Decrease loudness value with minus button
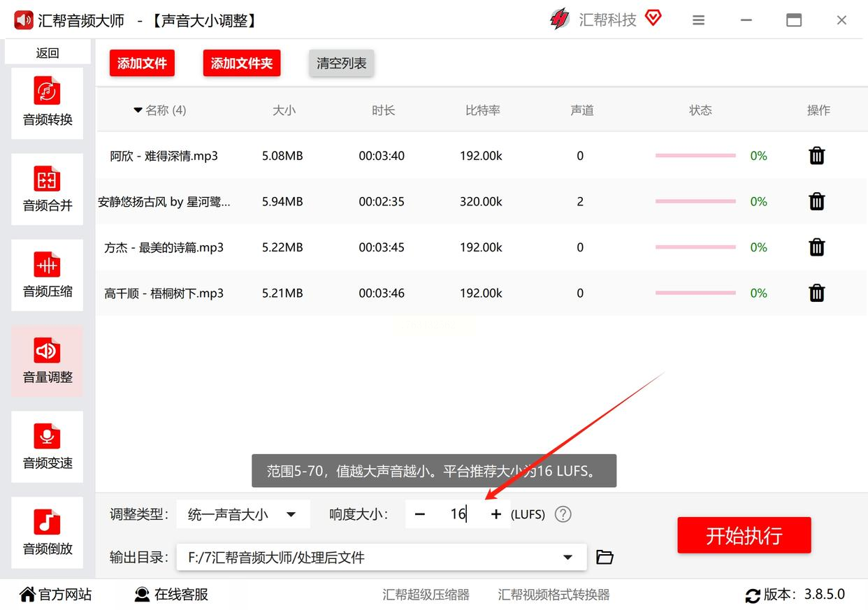Screen dimensions: 868x610 419,515
